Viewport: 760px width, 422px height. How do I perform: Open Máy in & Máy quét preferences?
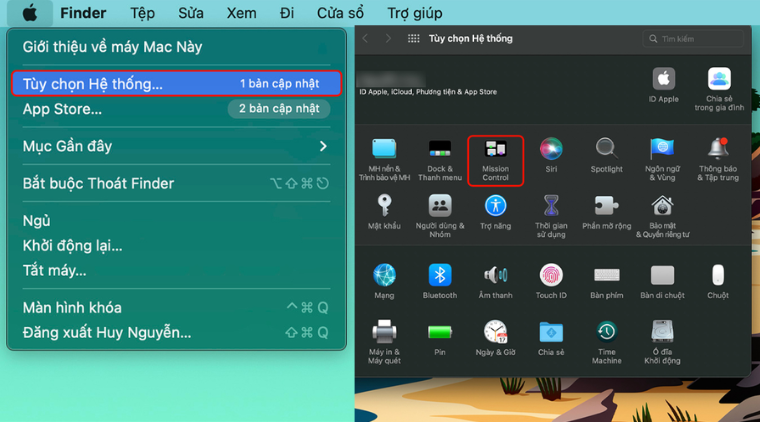coord(384,343)
